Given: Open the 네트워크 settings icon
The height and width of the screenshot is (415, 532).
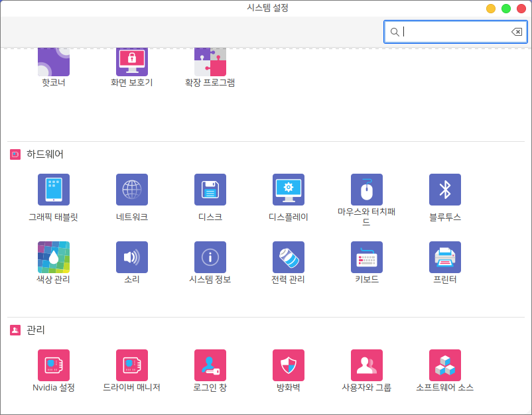Looking at the screenshot, I should point(132,190).
